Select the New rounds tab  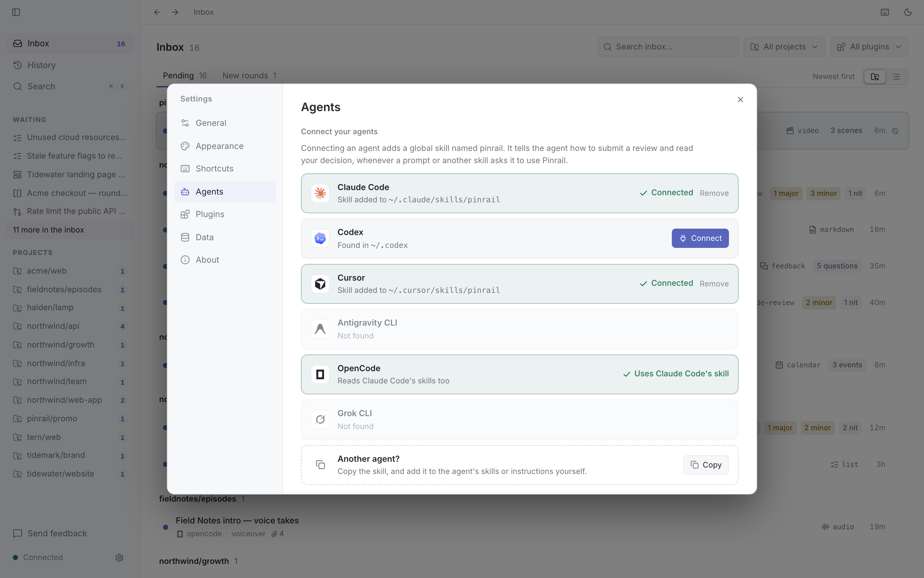pos(249,76)
